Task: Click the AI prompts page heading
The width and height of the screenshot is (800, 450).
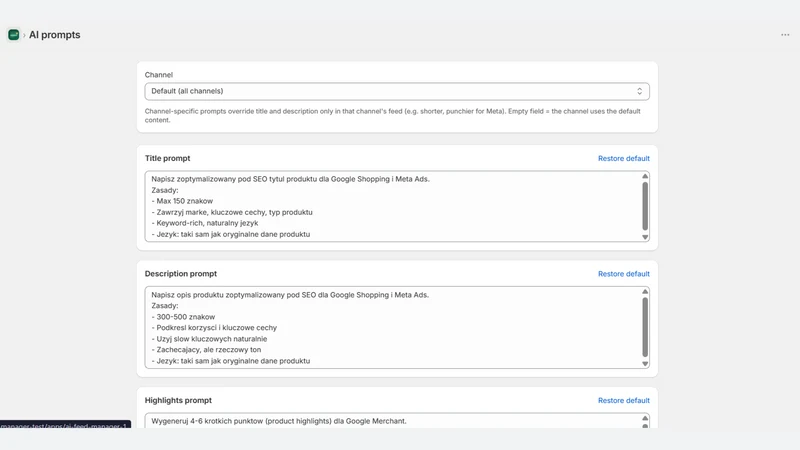Action: 55,35
